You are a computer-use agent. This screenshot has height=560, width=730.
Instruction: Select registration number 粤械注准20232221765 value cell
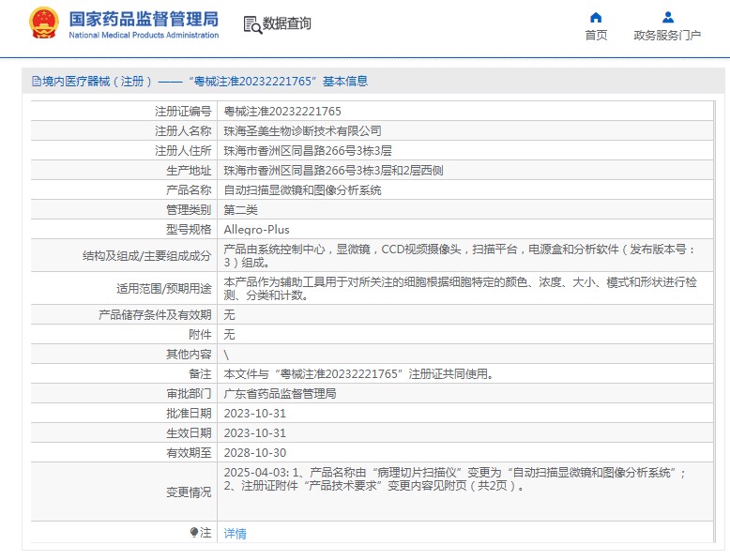click(x=282, y=112)
